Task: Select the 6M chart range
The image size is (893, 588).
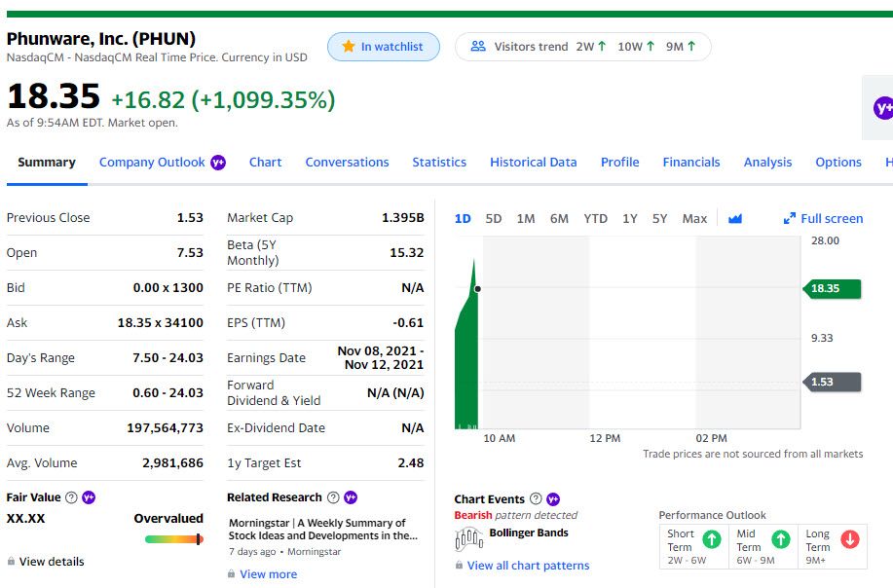Action: click(559, 219)
